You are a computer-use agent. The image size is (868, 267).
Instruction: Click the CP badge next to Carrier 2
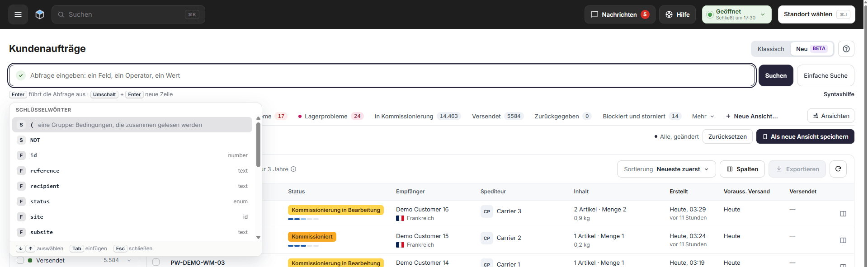[x=487, y=238]
